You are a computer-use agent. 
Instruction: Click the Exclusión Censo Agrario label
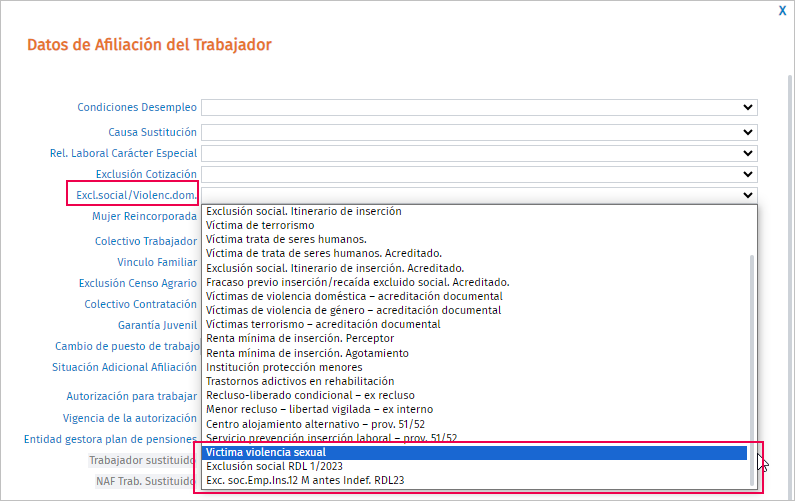click(137, 283)
